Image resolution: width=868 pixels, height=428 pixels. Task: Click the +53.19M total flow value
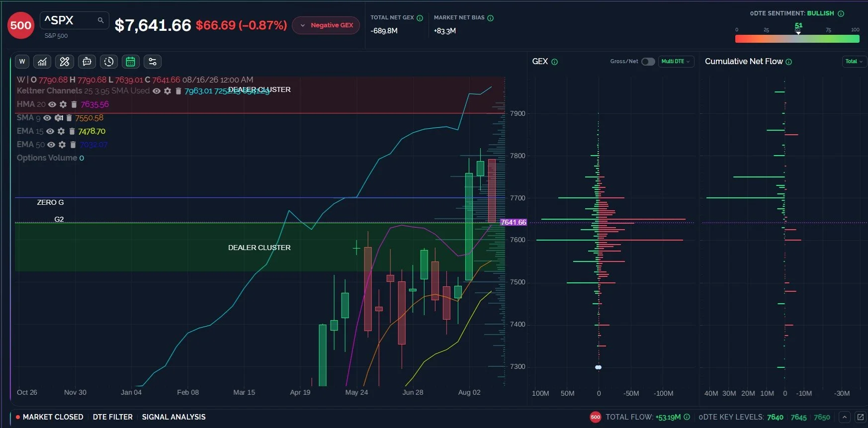(668, 417)
